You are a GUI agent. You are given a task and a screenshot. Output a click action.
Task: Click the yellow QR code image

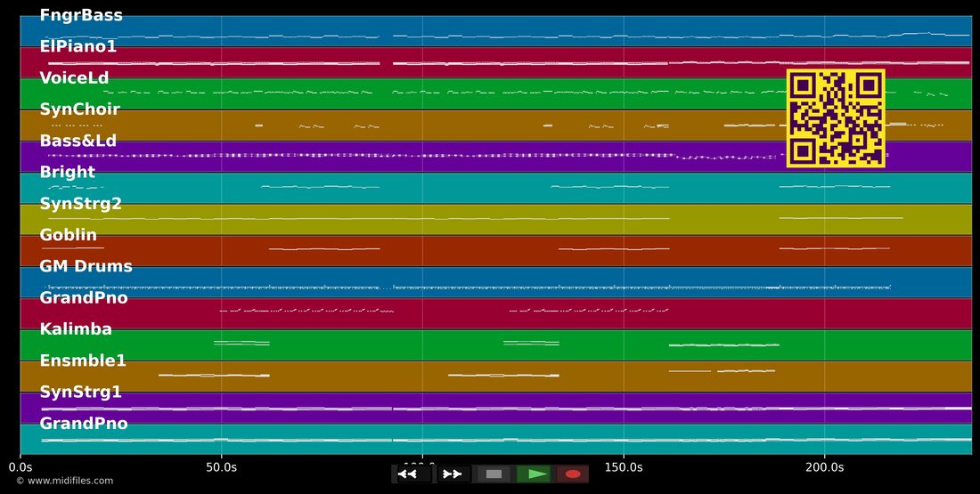[x=836, y=118]
